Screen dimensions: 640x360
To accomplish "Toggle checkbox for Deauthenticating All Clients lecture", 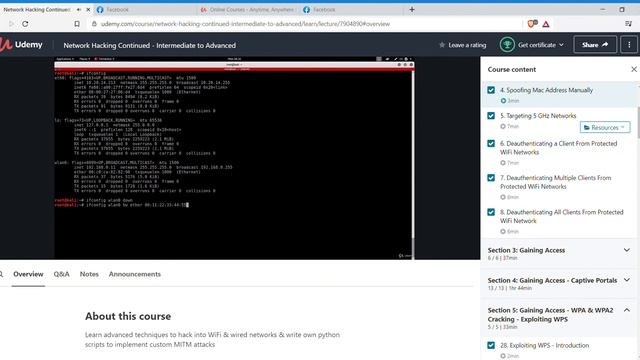I will pyautogui.click(x=491, y=212).
